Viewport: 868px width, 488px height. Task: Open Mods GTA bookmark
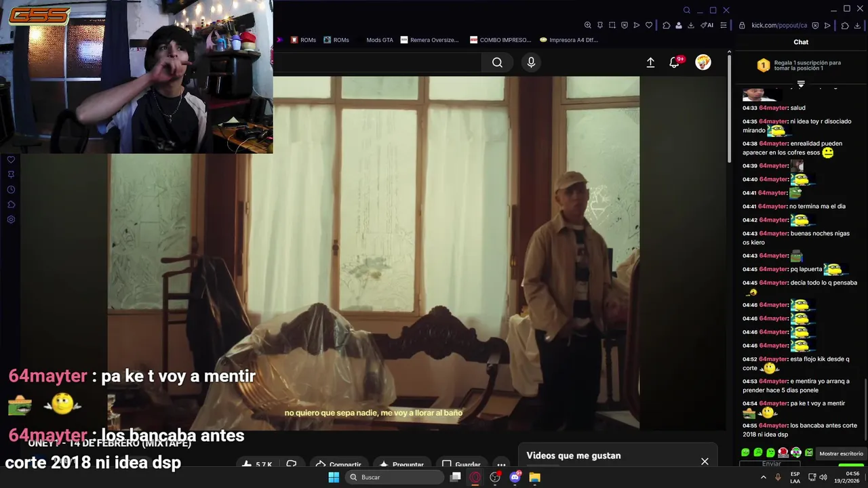375,40
